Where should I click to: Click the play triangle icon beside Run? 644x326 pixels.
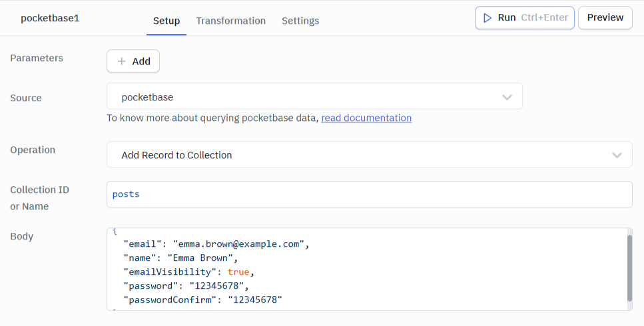coord(487,18)
